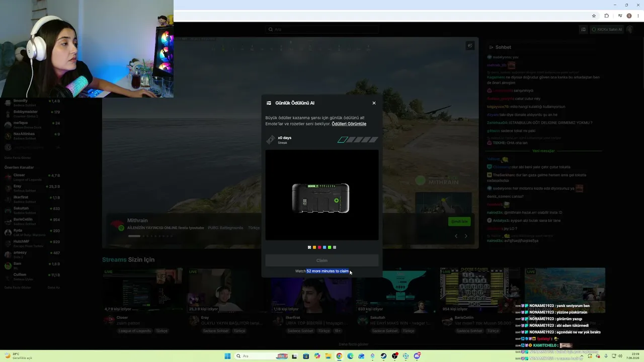Click the streak progress bar segments
644x362 pixels.
point(358,140)
